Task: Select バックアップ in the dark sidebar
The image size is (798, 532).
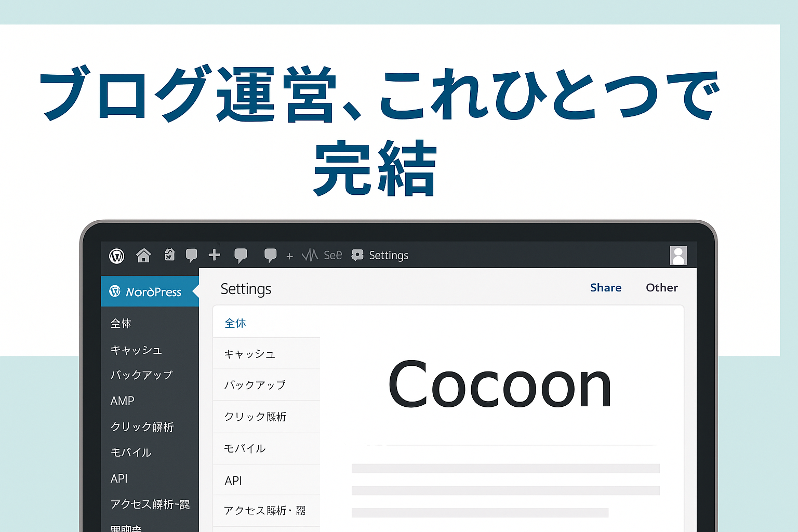Action: 141,375
